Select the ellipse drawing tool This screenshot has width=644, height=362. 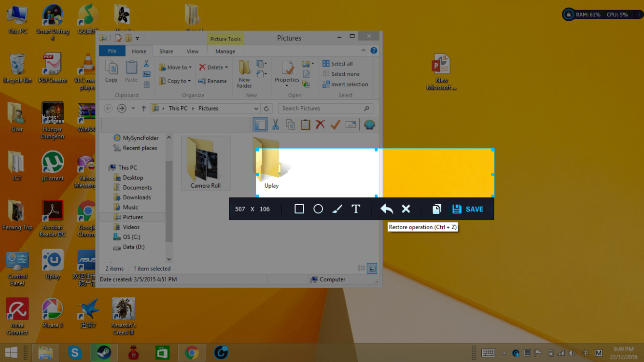point(318,209)
